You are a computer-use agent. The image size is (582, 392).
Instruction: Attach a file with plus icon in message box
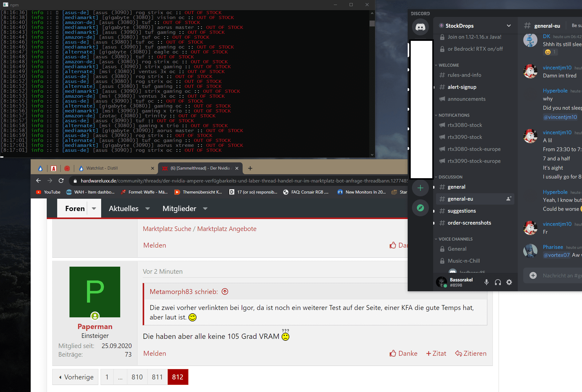[x=533, y=276]
